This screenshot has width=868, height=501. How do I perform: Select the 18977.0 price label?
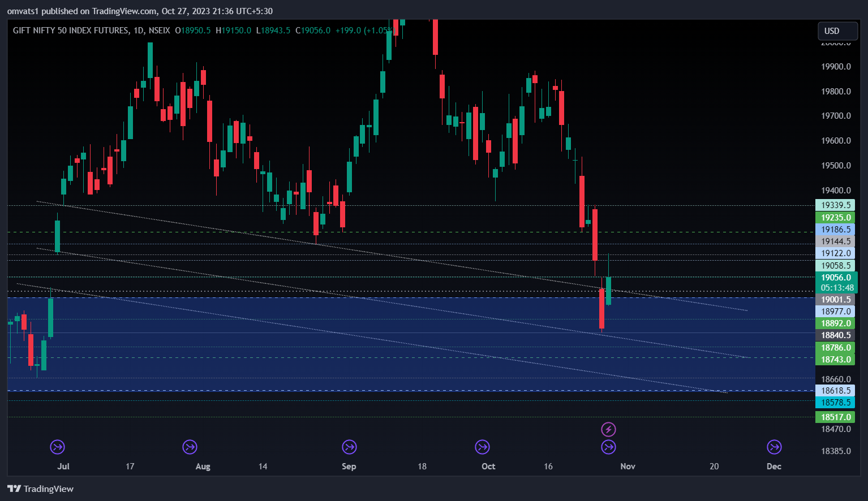pyautogui.click(x=835, y=312)
